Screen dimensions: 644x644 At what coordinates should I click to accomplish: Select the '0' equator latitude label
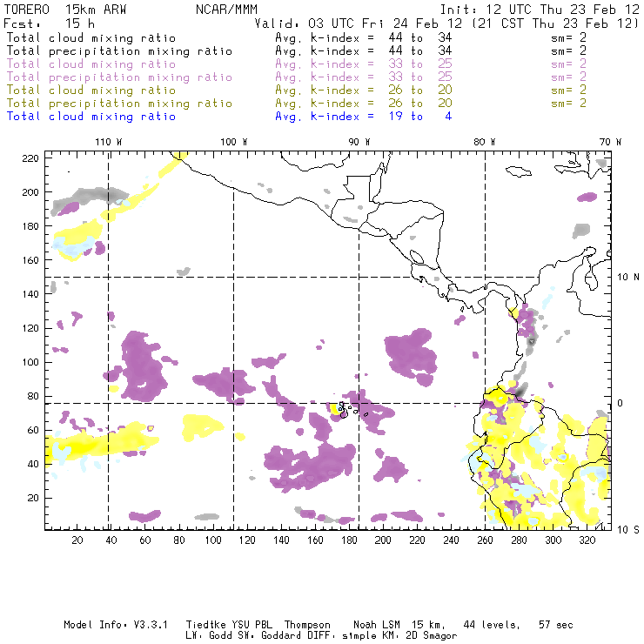point(621,403)
